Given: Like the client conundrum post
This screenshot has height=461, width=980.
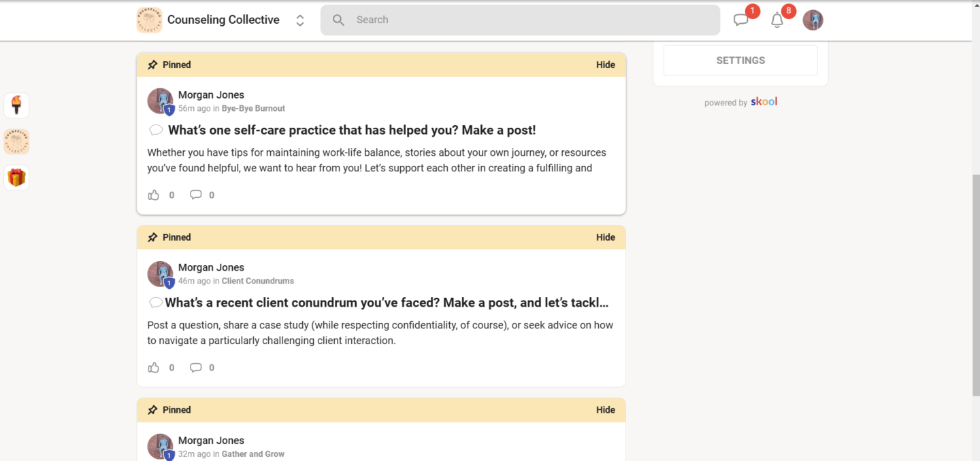Looking at the screenshot, I should coord(154,368).
